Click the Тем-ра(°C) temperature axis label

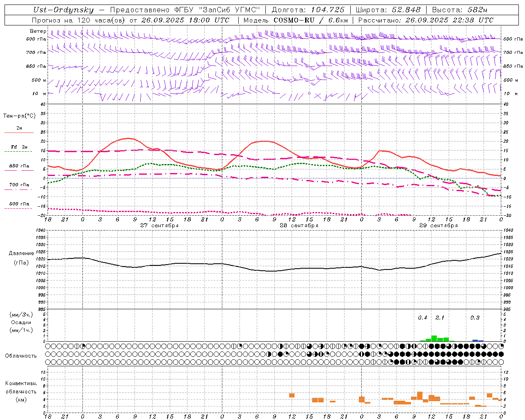point(19,116)
